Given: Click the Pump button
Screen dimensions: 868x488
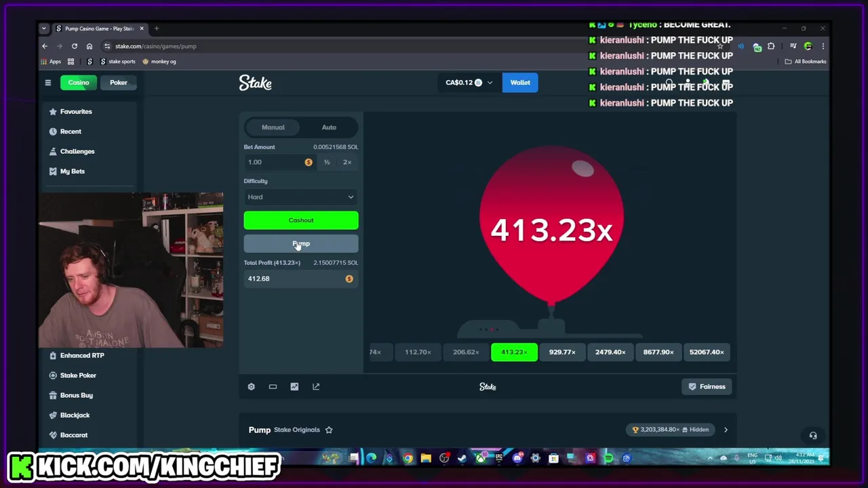Looking at the screenshot, I should point(301,244).
